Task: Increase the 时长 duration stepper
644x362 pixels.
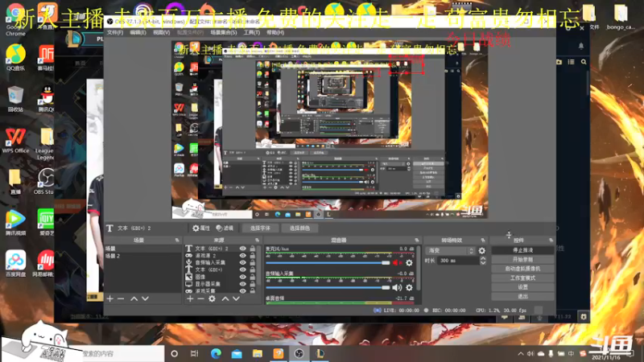Action: [x=483, y=258]
